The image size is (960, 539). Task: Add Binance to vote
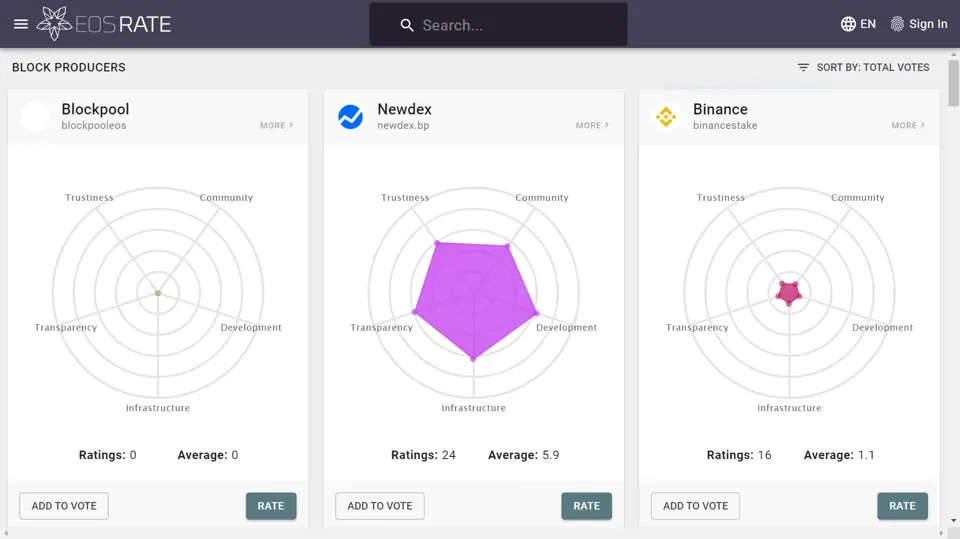click(x=696, y=506)
